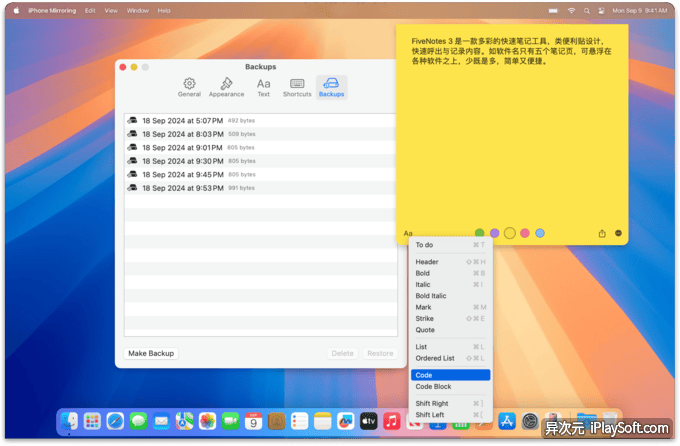Open the note's more options icon

click(618, 233)
